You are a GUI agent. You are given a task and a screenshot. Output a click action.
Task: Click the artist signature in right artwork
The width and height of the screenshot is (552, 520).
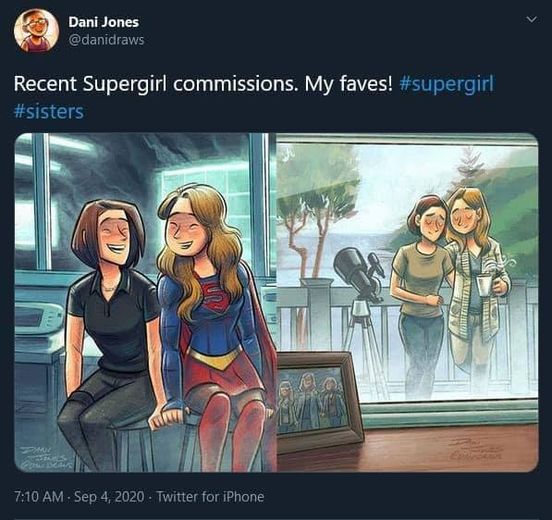click(475, 450)
